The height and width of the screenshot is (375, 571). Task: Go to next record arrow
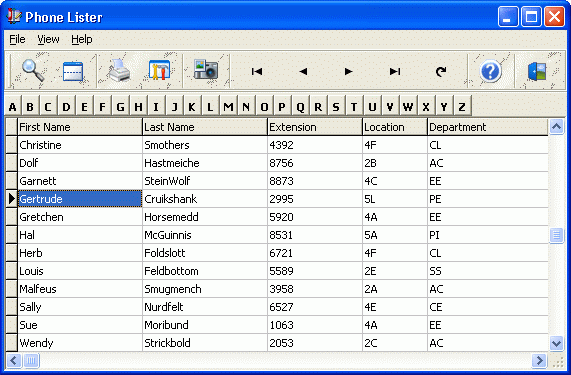point(348,71)
